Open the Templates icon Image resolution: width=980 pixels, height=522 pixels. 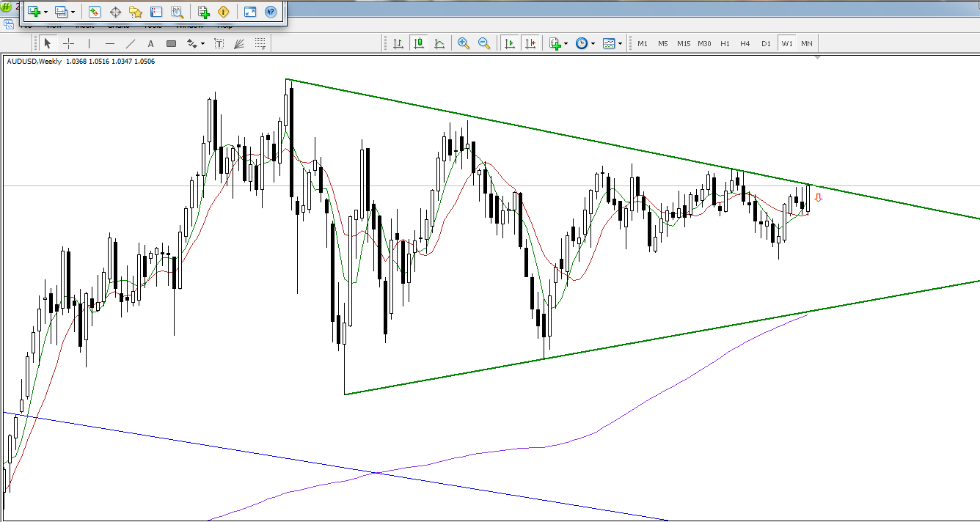point(609,44)
